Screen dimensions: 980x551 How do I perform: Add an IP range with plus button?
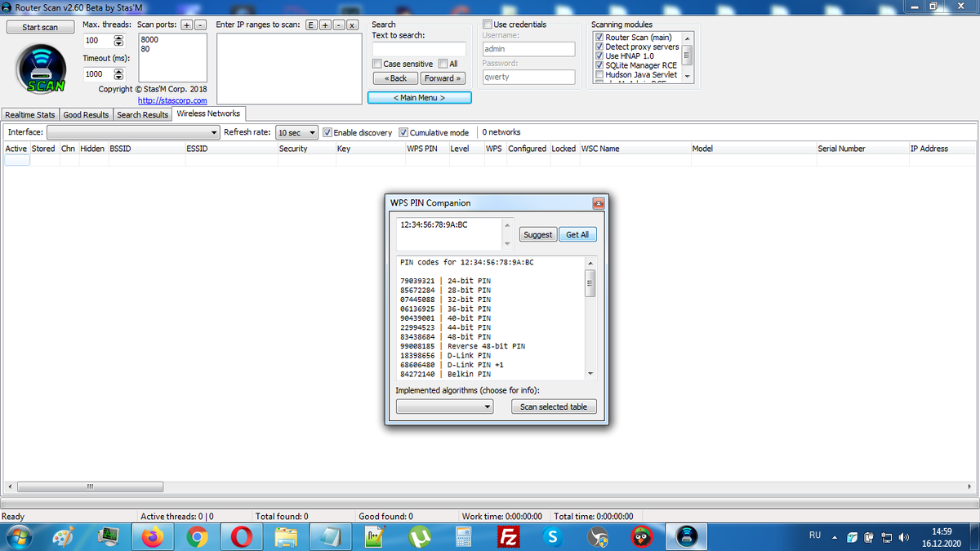tap(325, 24)
